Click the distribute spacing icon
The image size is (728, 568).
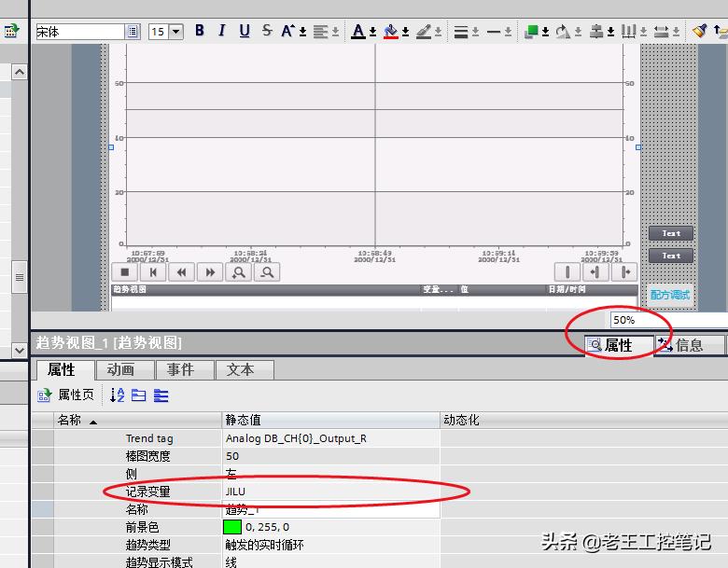point(628,31)
